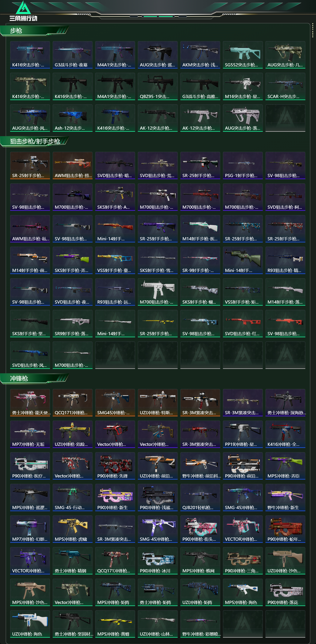Select the SVD狙击步枪-红 skin
Viewport: 316px width, 644px height.
242,324
